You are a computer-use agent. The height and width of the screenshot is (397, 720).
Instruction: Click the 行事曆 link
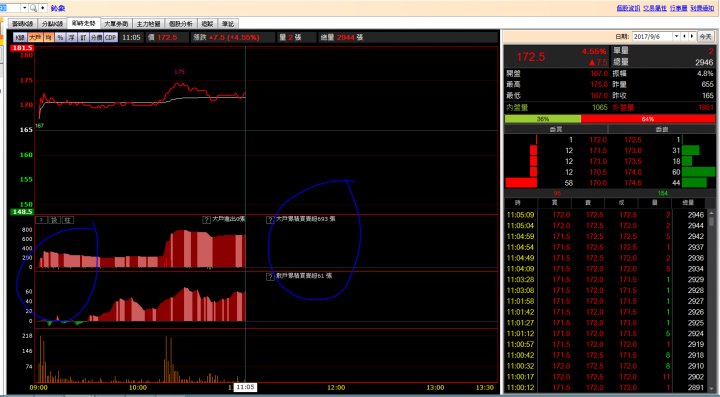[678, 8]
